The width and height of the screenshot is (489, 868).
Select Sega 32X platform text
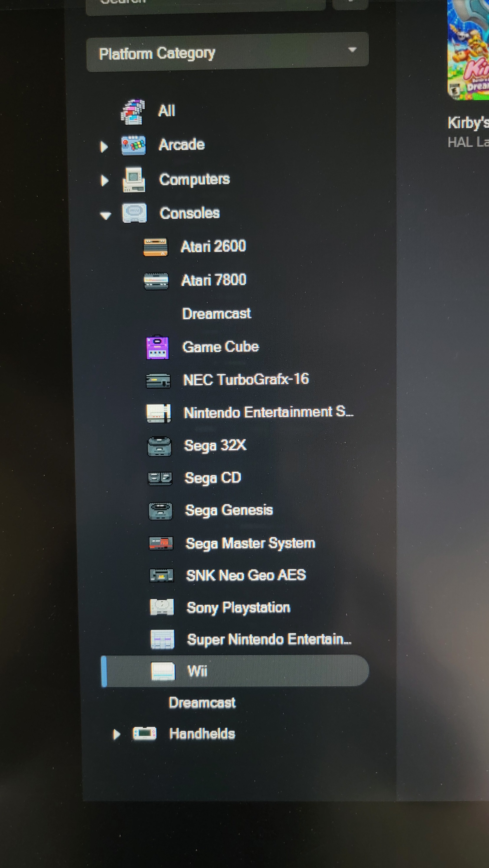click(x=215, y=446)
